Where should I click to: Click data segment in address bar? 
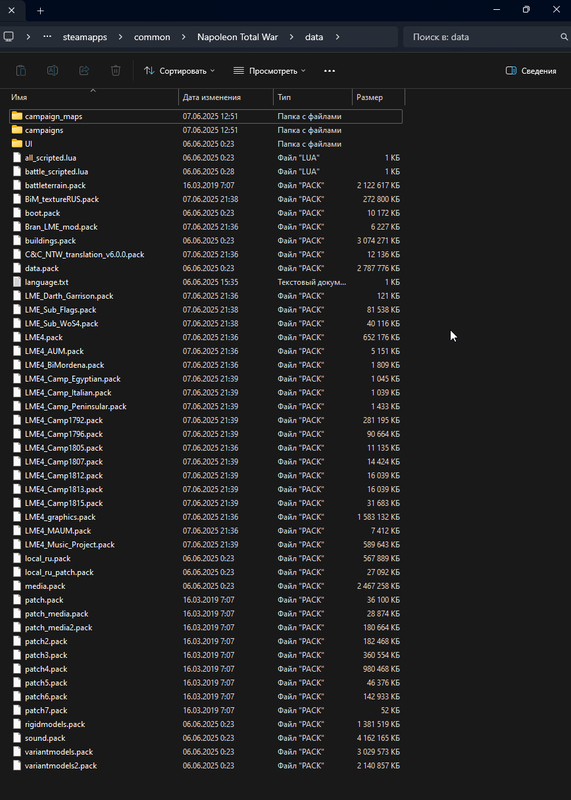(314, 37)
